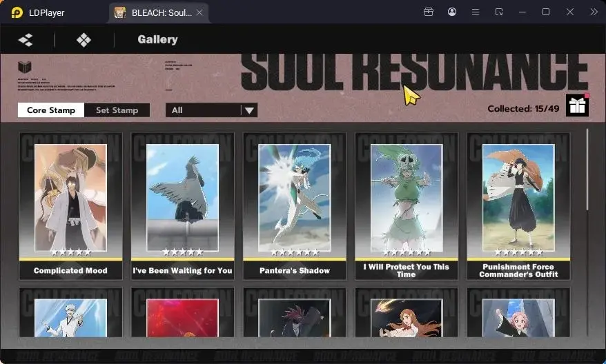Image resolution: width=606 pixels, height=364 pixels.
Task: Open I Will Protect You This Time card
Action: (407, 206)
